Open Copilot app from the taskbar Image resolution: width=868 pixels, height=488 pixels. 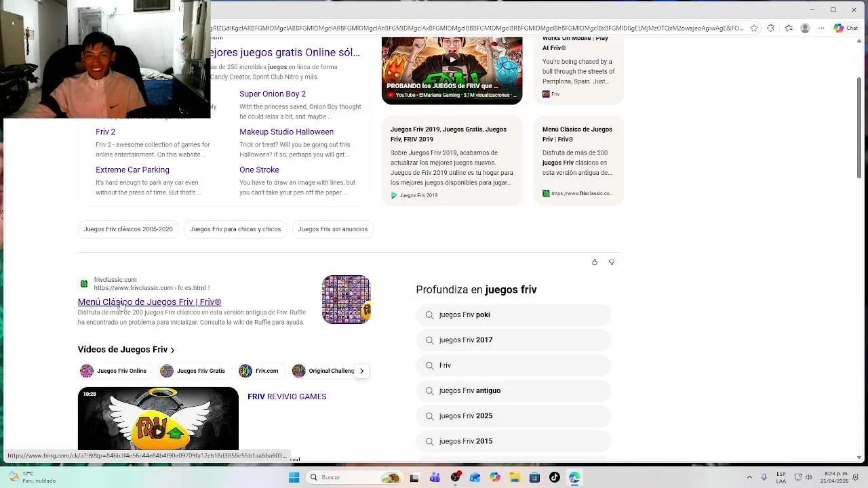pyautogui.click(x=495, y=477)
